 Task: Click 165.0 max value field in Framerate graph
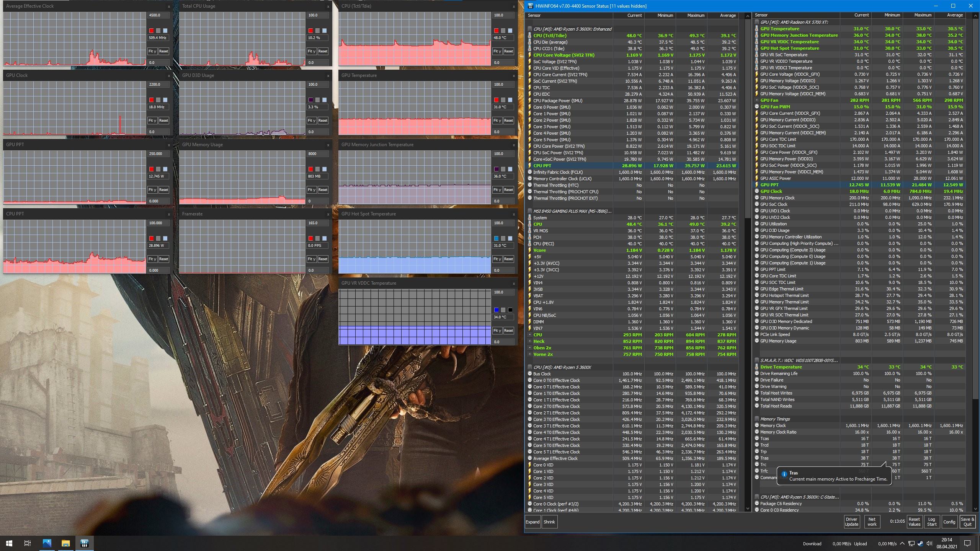click(317, 223)
